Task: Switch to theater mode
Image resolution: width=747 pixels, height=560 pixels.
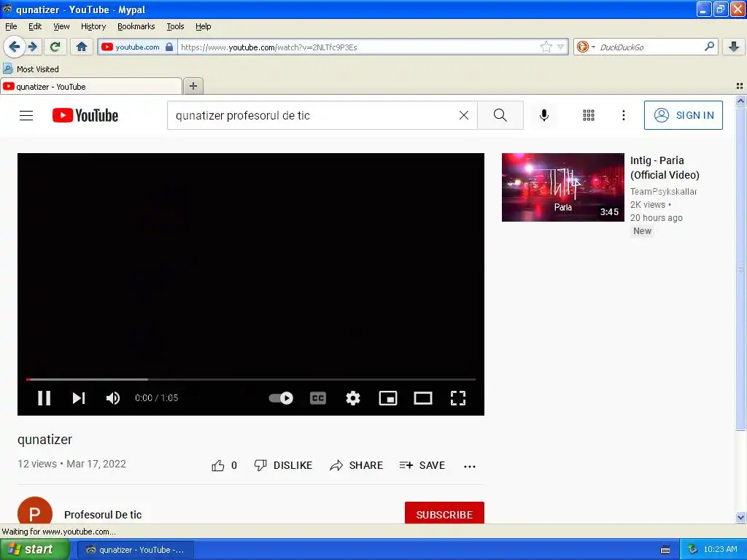Action: coord(422,398)
